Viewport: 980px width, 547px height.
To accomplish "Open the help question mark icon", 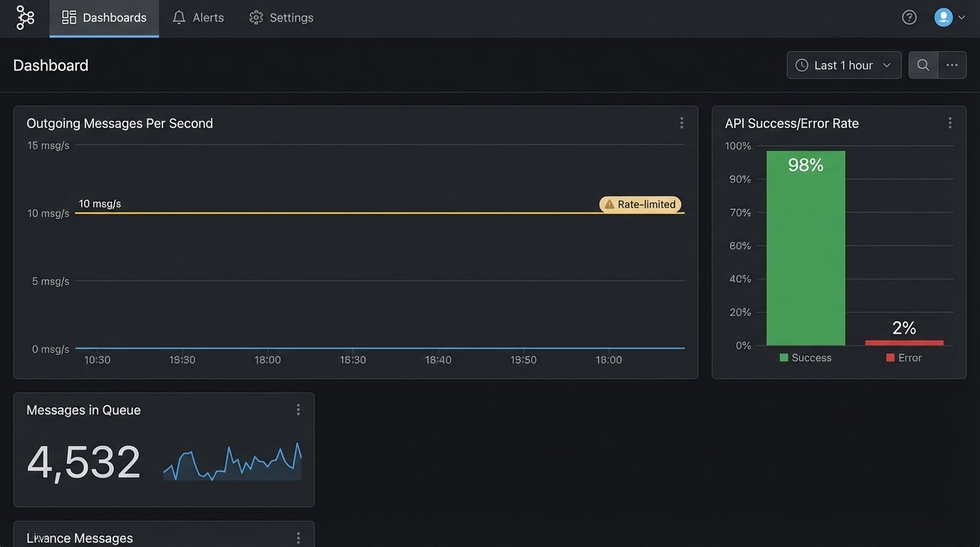I will coord(909,18).
